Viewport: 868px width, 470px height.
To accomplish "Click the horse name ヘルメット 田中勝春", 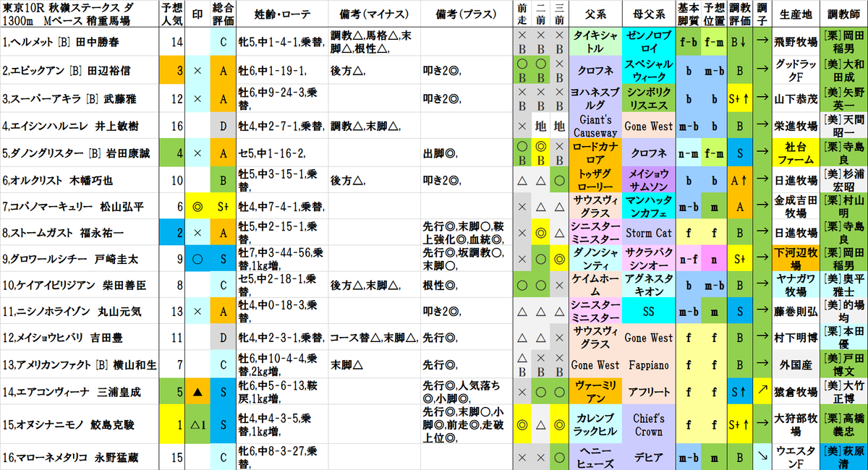I will (72, 42).
